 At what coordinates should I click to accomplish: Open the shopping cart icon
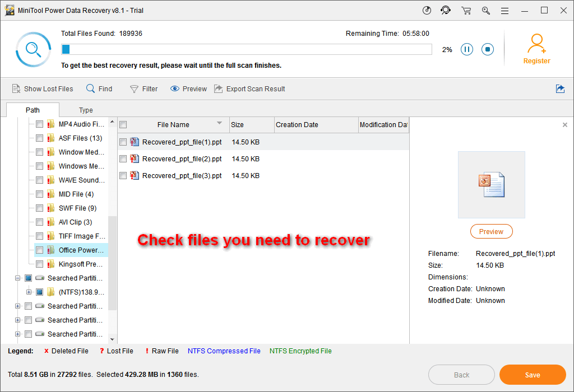[x=466, y=11]
